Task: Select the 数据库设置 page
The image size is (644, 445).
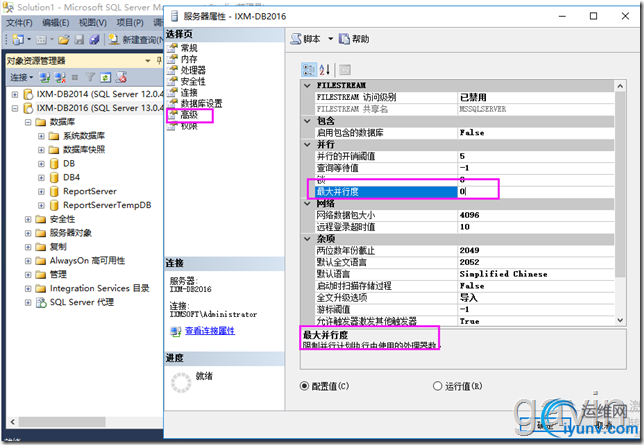Action: point(201,104)
